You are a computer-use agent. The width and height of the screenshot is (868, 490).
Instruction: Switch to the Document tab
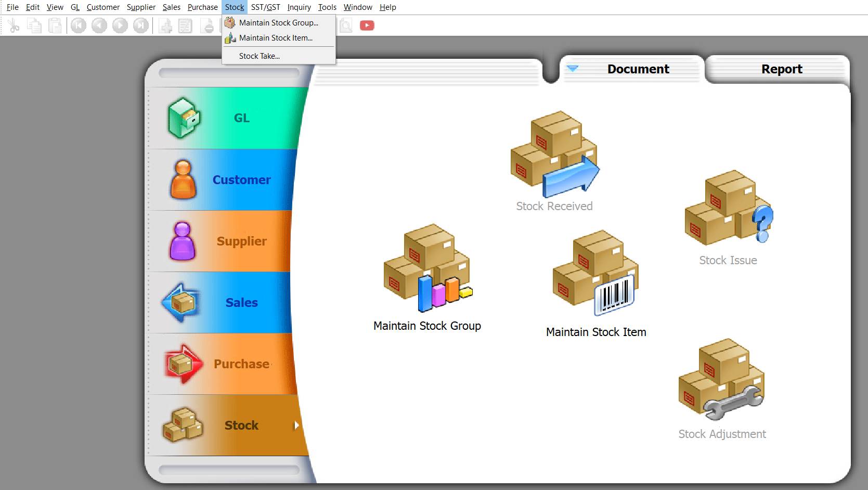point(638,69)
